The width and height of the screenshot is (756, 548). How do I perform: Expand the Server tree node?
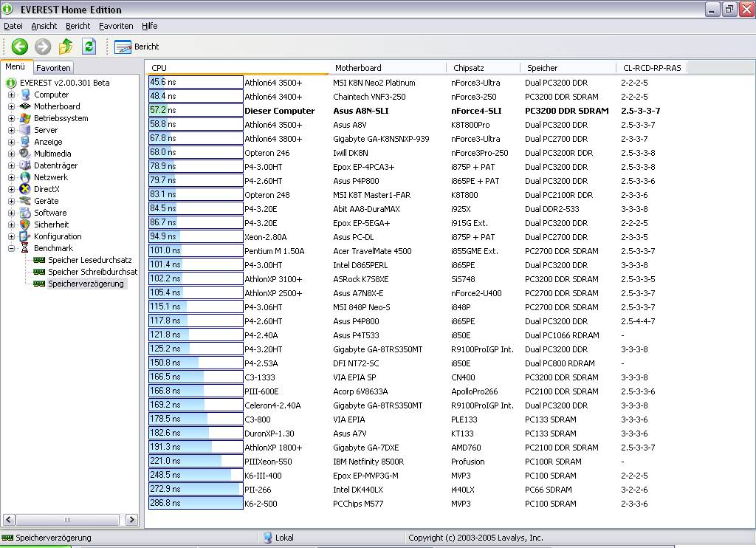(x=11, y=130)
